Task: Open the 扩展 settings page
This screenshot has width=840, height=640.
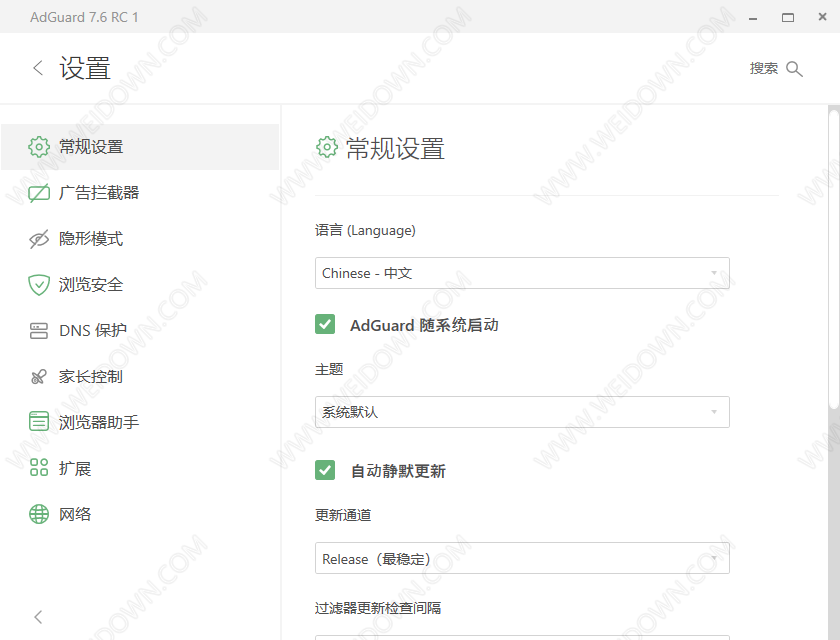Action: click(140, 469)
